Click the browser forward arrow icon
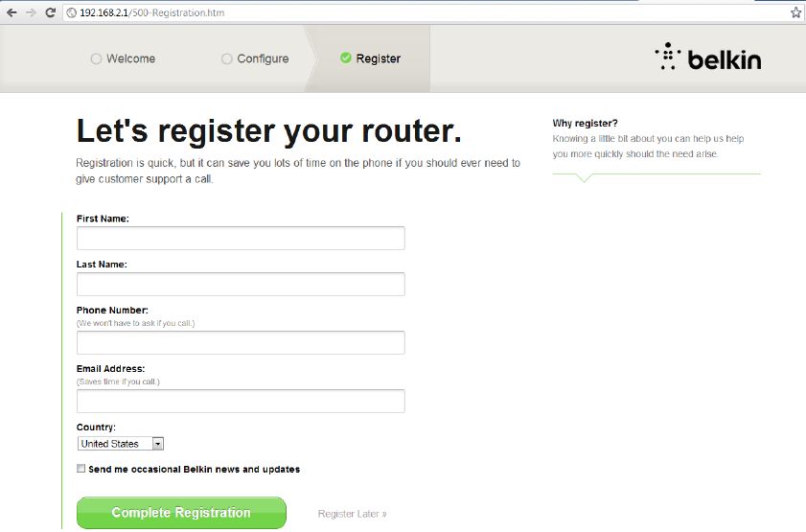 click(x=31, y=12)
